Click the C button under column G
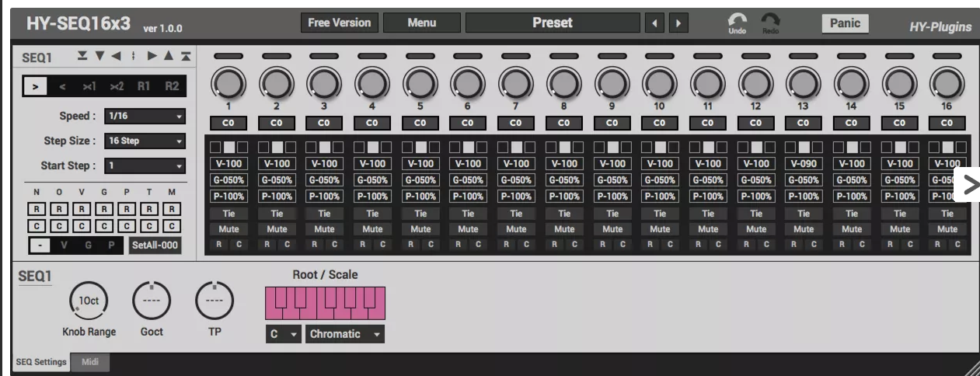The height and width of the screenshot is (376, 980). click(x=104, y=226)
